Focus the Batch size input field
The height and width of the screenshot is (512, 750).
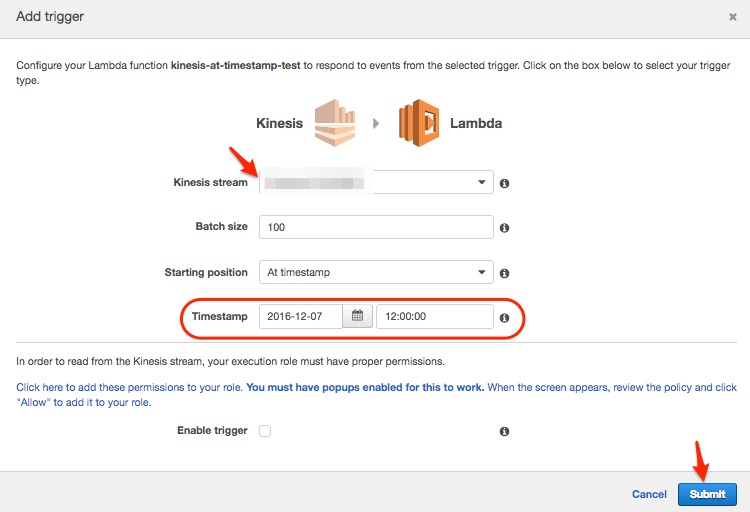(376, 227)
